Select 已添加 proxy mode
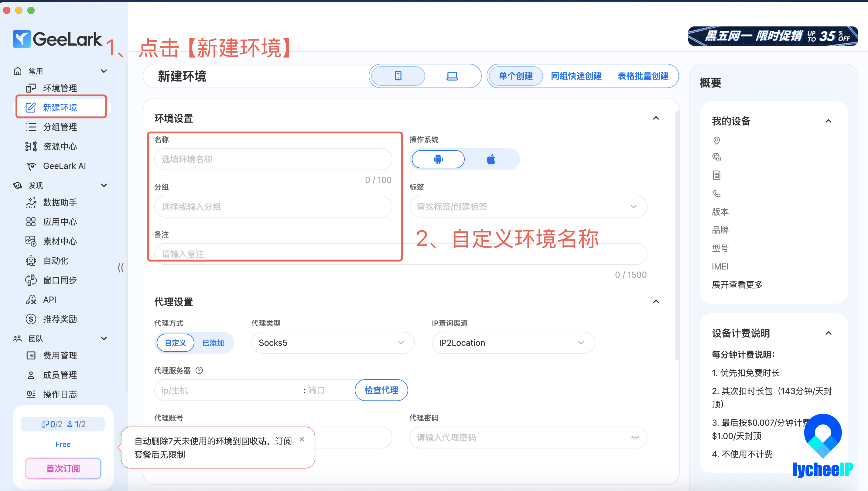868x491 pixels. [213, 343]
